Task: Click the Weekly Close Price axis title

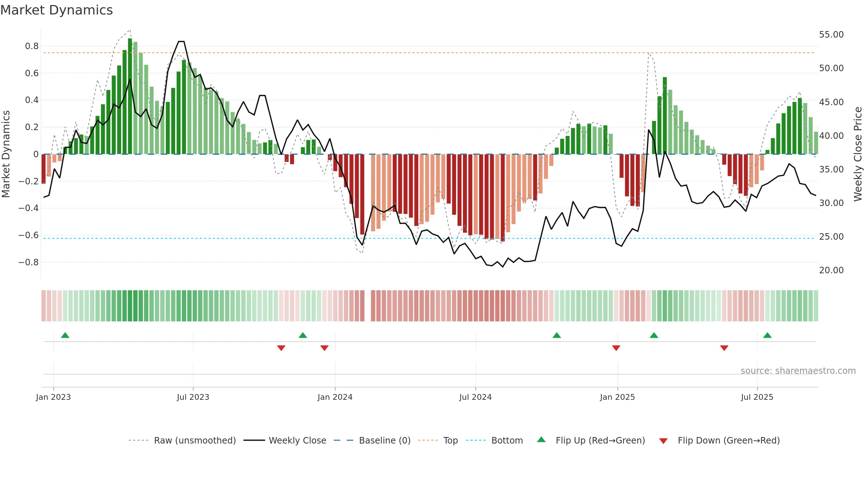Action: (858, 154)
